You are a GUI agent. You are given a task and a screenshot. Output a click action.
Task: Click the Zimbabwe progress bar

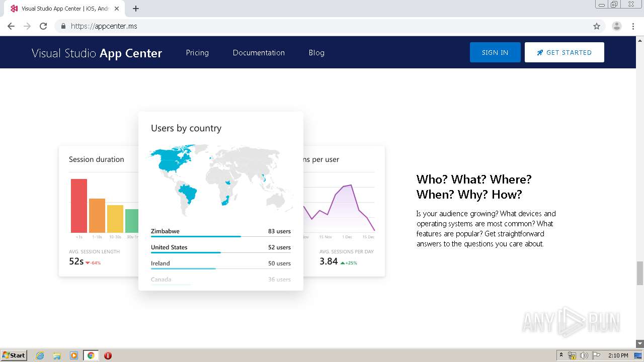pos(221,236)
